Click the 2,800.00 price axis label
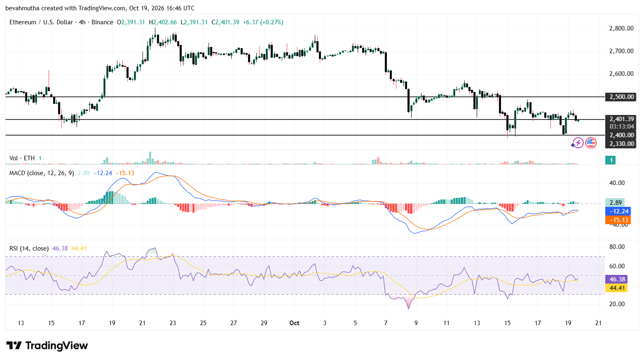Screen dimensions: 644x361 [x=621, y=28]
